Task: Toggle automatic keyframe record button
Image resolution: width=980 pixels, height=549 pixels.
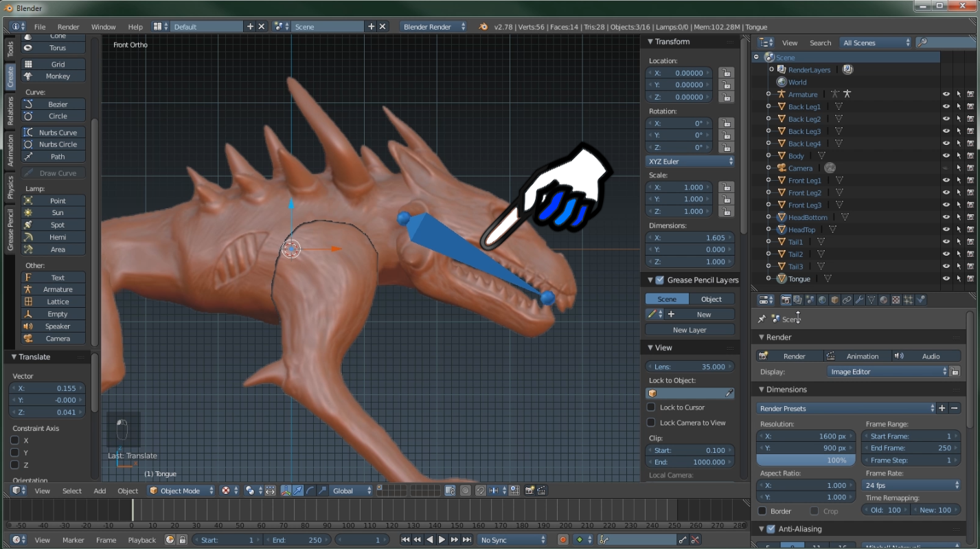Action: [x=563, y=540]
